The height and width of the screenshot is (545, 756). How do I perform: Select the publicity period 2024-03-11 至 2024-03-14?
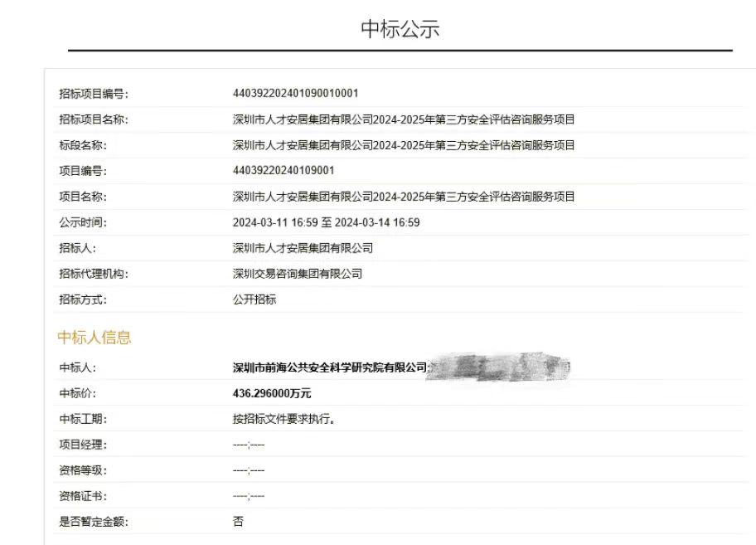coord(327,222)
